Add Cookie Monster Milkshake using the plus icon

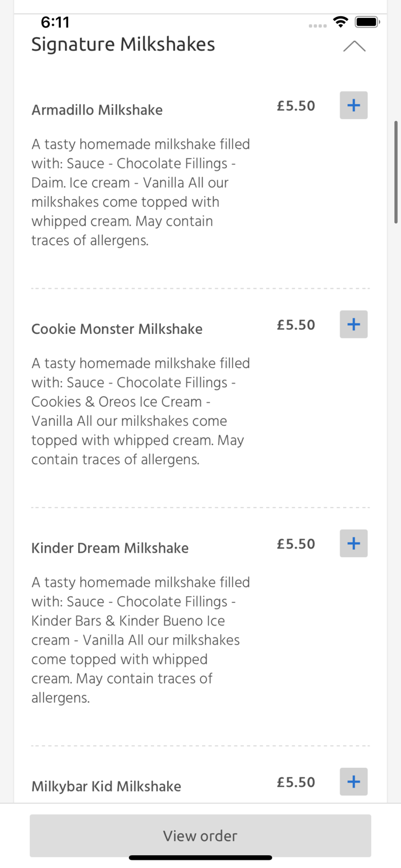point(353,324)
